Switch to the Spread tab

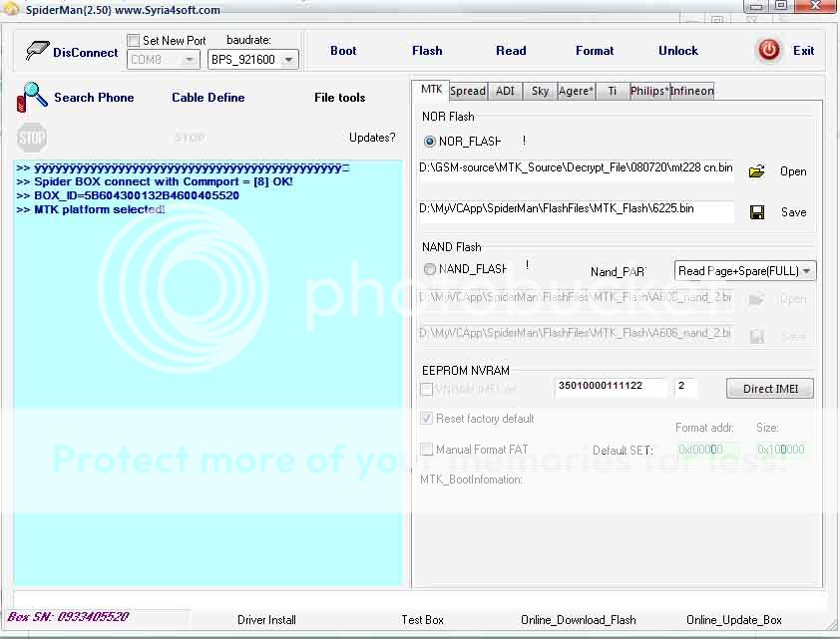tap(468, 91)
